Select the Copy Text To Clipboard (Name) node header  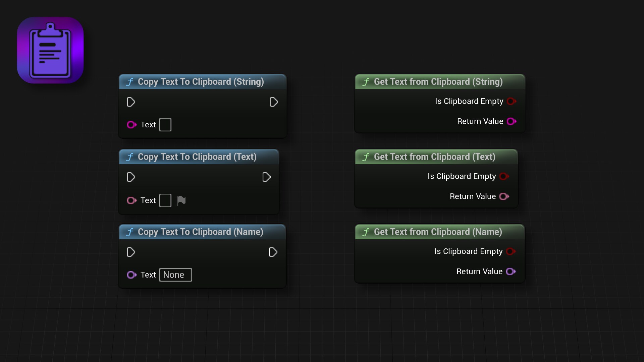tap(201, 232)
